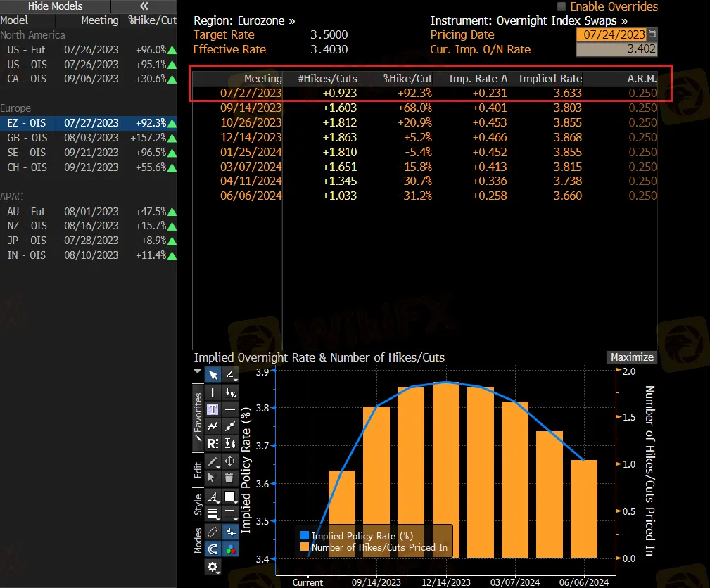Pick the vertical line drawing tool

click(213, 392)
